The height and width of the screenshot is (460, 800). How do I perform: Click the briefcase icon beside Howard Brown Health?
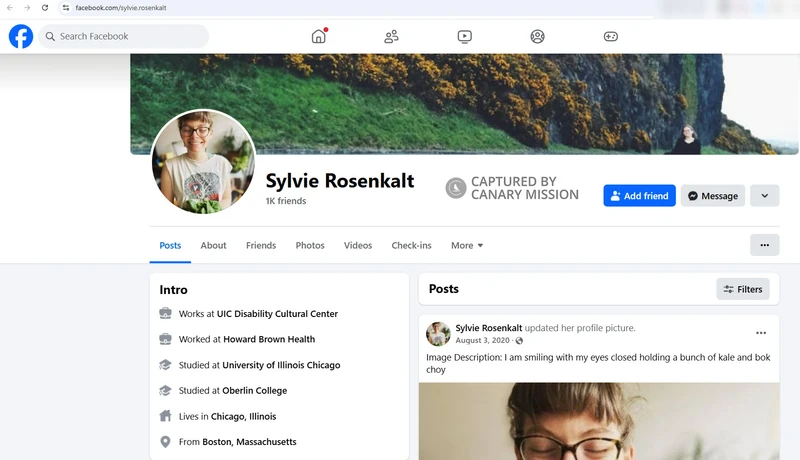[165, 339]
